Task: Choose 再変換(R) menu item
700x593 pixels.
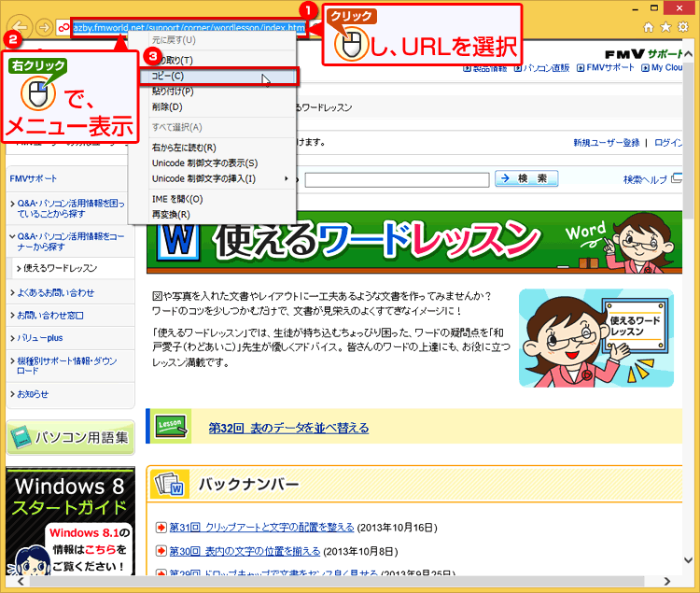Action: (171, 215)
